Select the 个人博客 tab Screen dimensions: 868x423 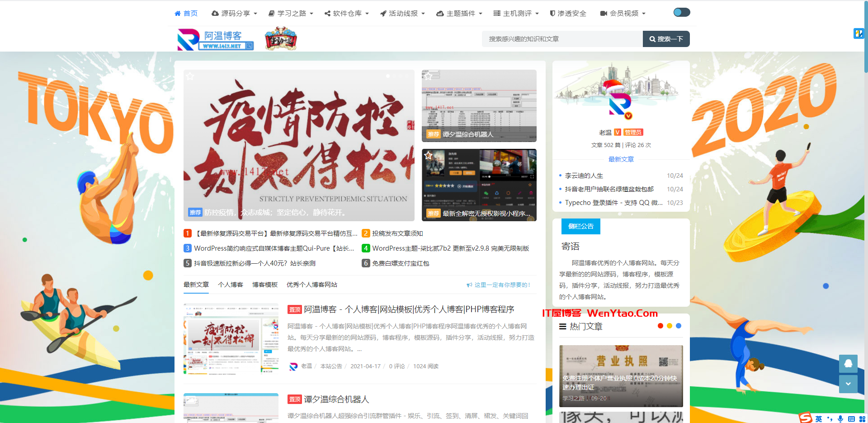tap(231, 285)
